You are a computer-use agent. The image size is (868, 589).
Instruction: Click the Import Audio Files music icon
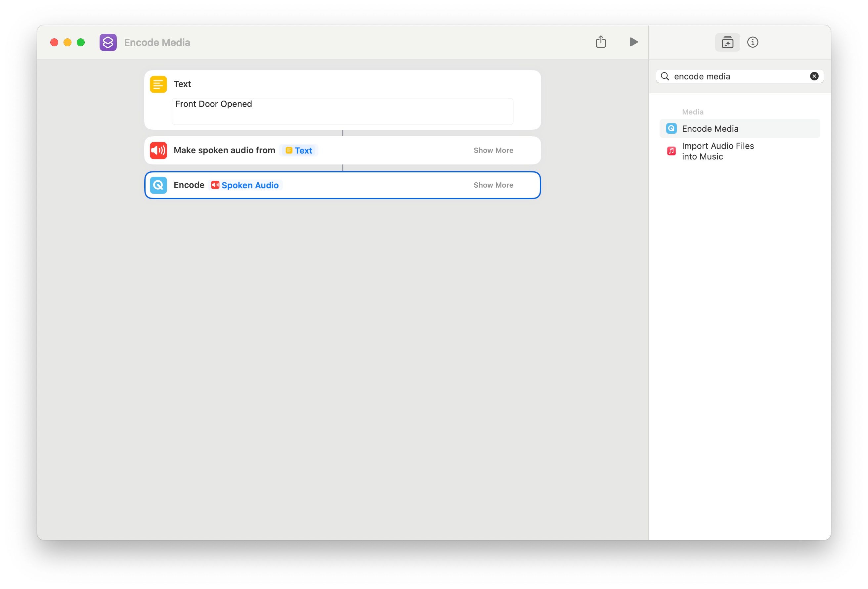tap(671, 151)
